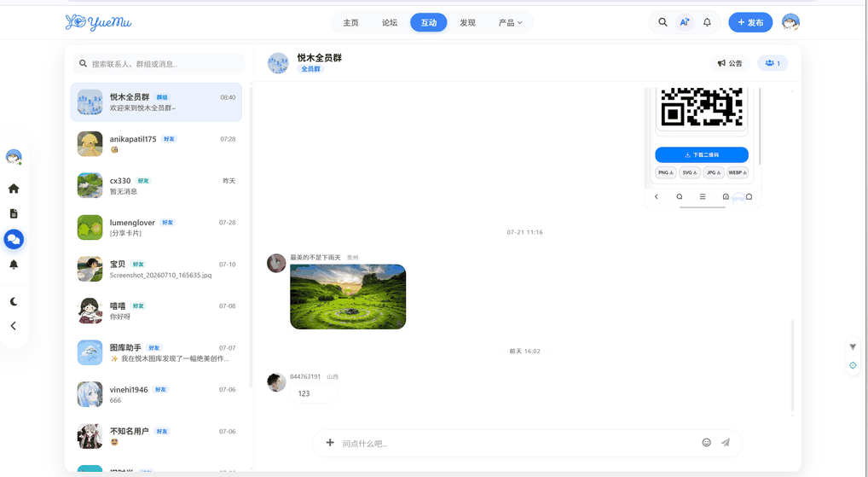The height and width of the screenshot is (477, 868).
Task: Focus the contact search field
Action: point(159,64)
